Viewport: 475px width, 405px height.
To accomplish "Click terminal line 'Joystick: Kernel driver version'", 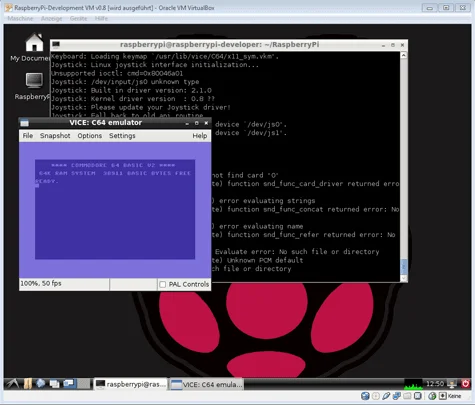I will point(133,99).
